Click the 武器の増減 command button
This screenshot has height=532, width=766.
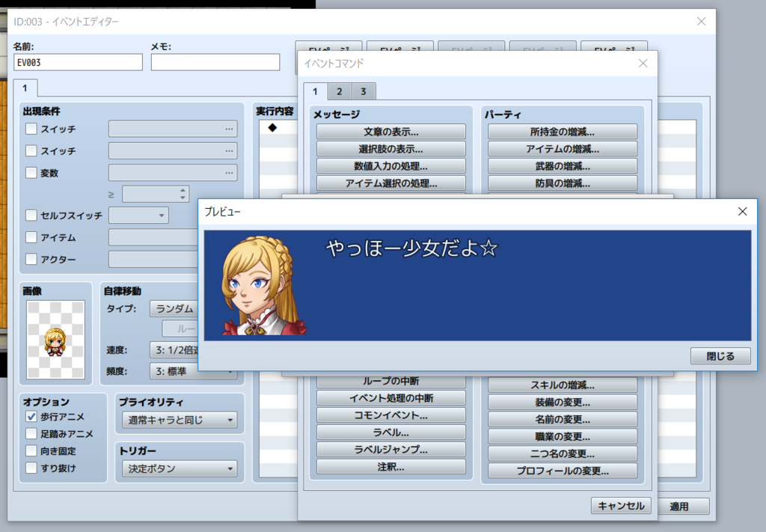click(563, 166)
